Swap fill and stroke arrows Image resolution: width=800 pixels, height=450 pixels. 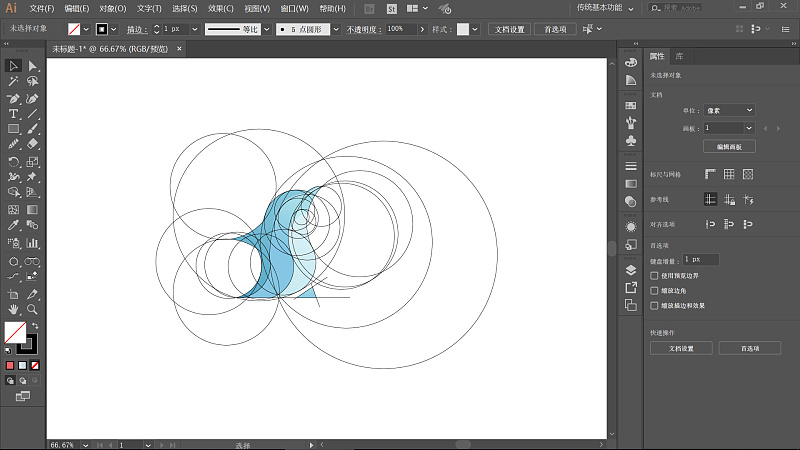point(35,326)
